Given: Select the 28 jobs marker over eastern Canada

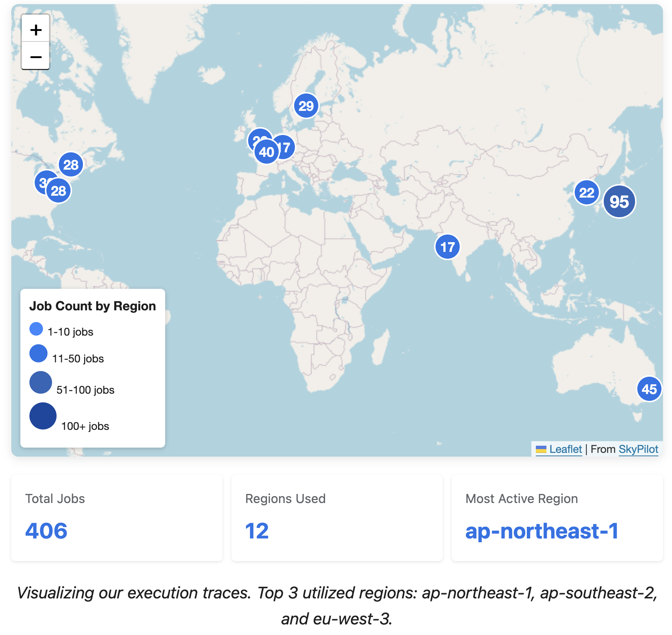Looking at the screenshot, I should click(x=71, y=164).
